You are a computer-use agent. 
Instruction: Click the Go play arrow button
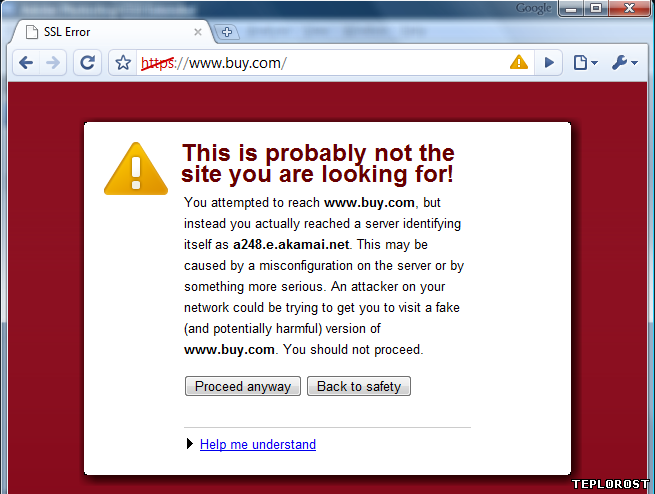(549, 63)
